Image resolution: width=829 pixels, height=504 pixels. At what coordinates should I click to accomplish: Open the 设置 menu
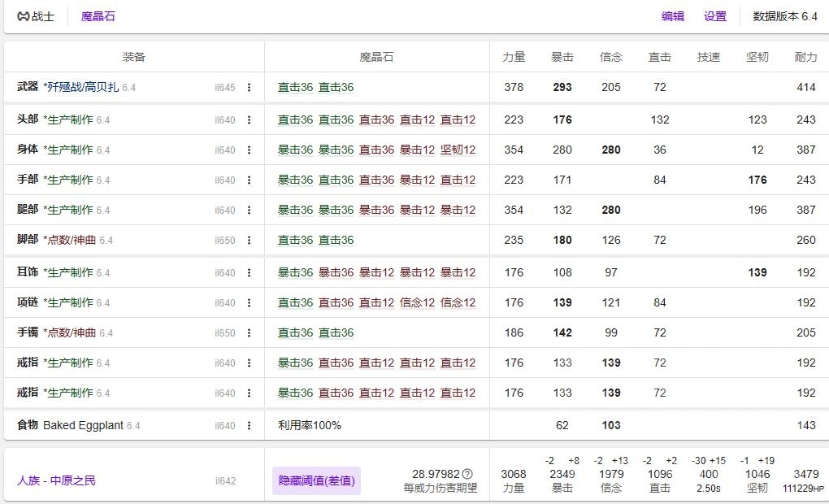click(714, 15)
